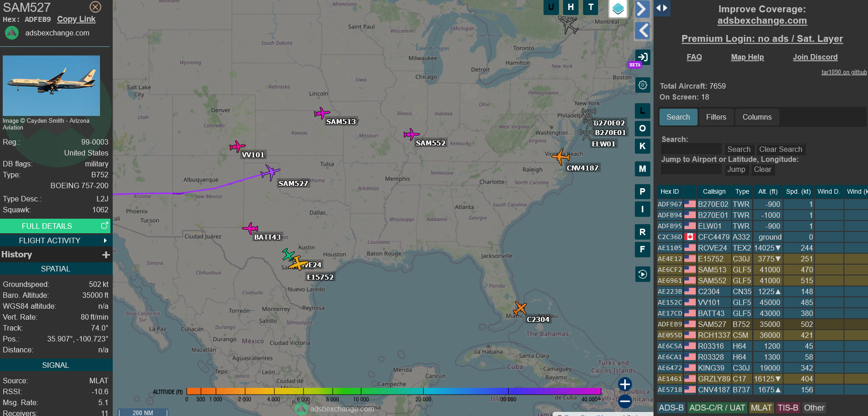Viewport: 868px width, 416px height.
Task: Select CNV4187 aircraft icon on map
Action: (561, 157)
